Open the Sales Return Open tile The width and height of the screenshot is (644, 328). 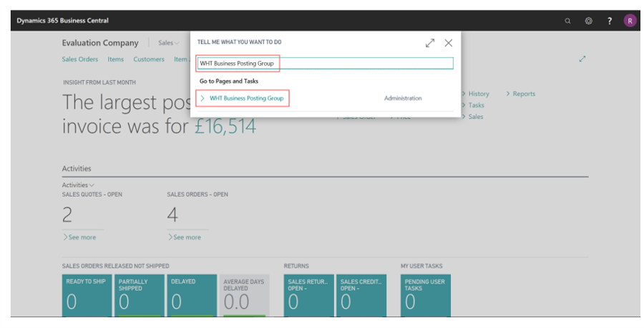coord(309,296)
